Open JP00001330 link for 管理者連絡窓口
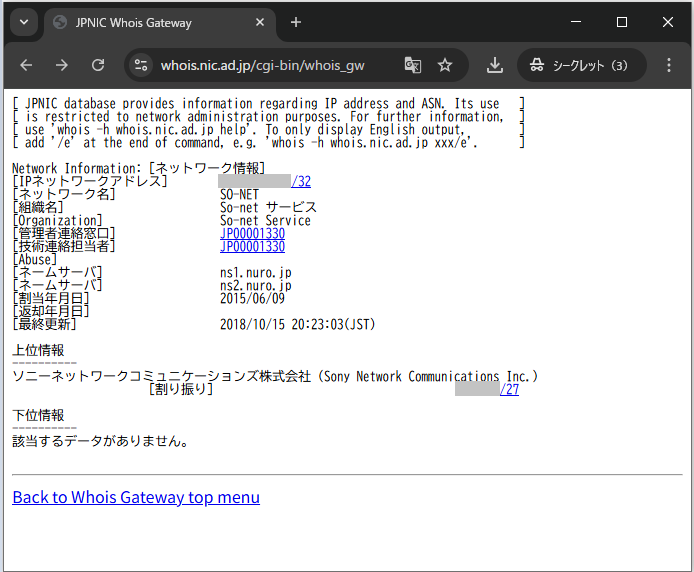 pyautogui.click(x=252, y=233)
